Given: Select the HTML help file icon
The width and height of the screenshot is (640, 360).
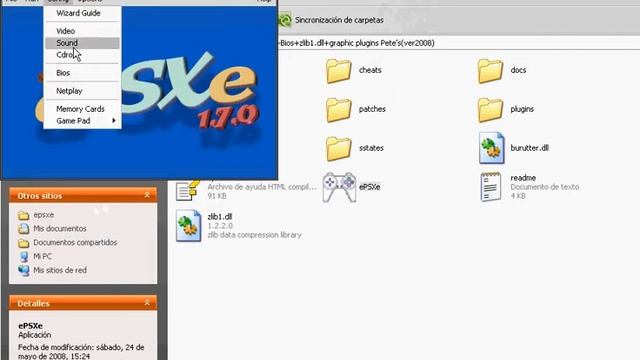Looking at the screenshot, I should coord(187,190).
